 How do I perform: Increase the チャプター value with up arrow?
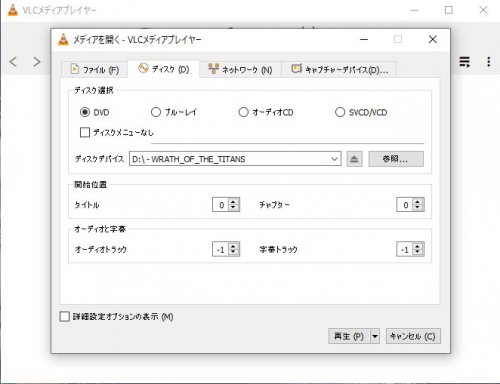coord(418,201)
